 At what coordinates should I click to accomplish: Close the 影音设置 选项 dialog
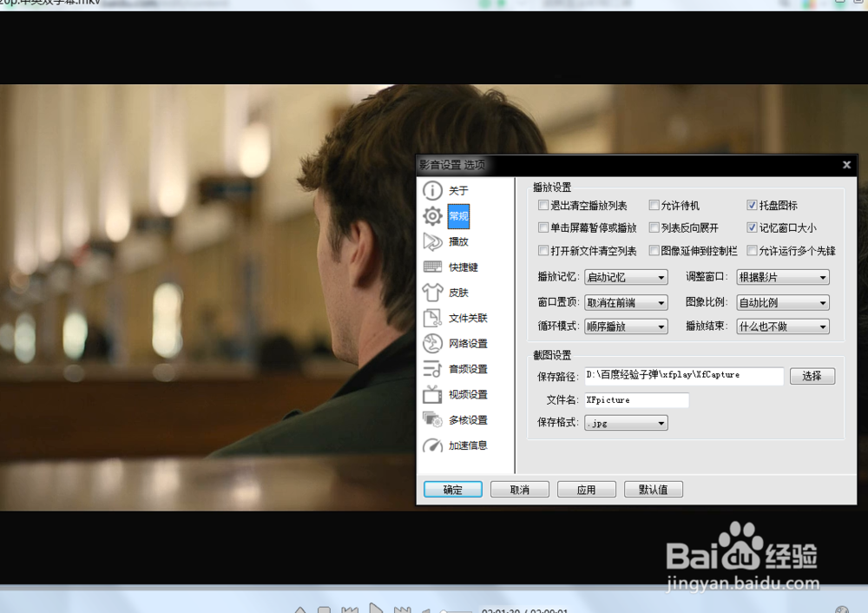click(x=846, y=164)
